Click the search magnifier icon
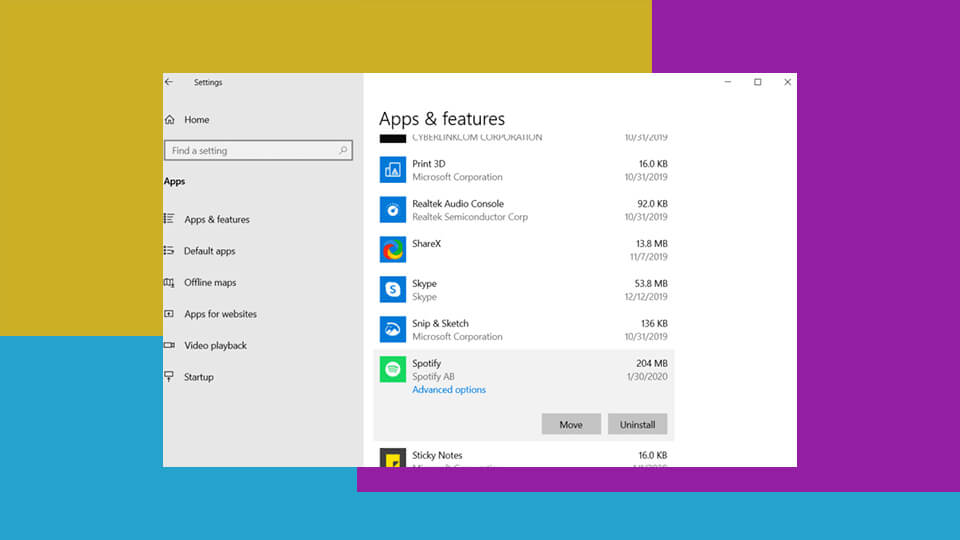Screen dimensions: 960x540 tap(343, 150)
